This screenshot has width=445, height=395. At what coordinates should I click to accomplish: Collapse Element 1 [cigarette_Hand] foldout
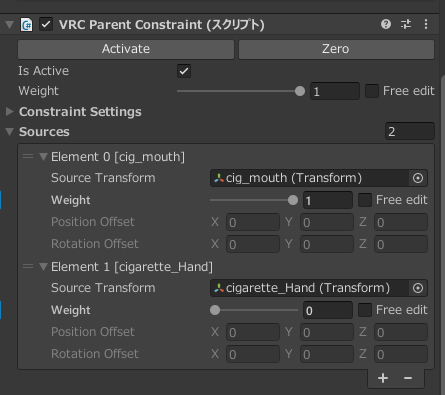[x=43, y=267]
